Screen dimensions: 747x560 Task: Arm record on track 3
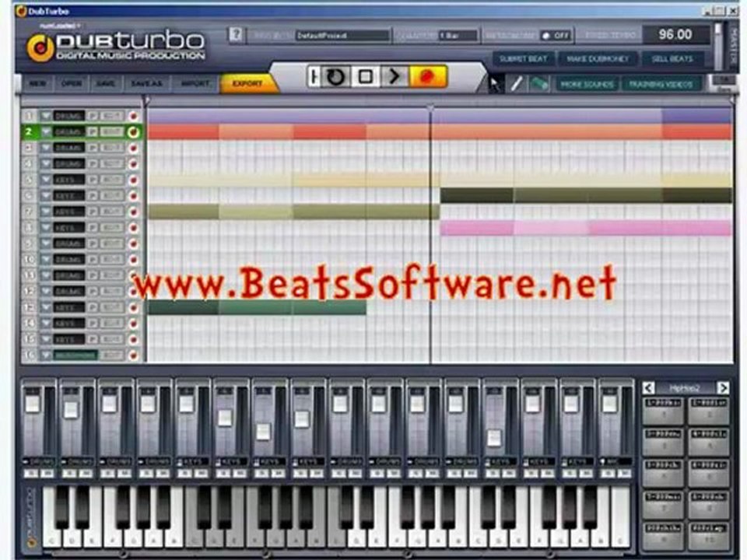click(x=133, y=148)
